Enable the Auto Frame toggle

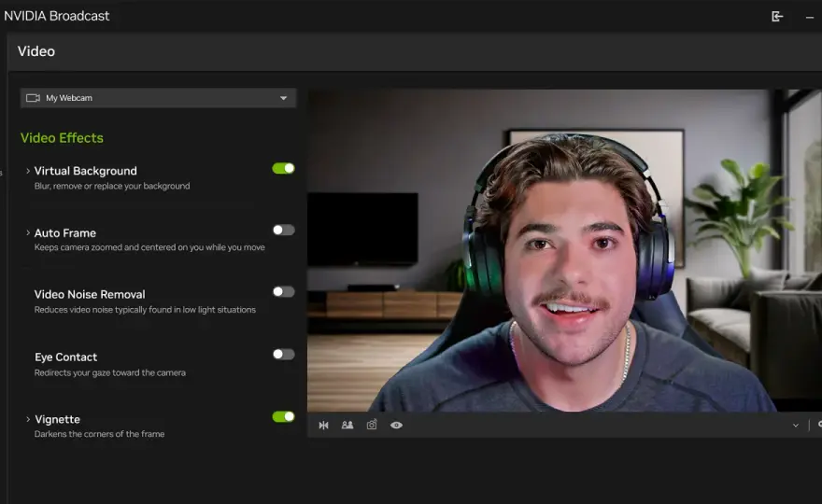[284, 230]
